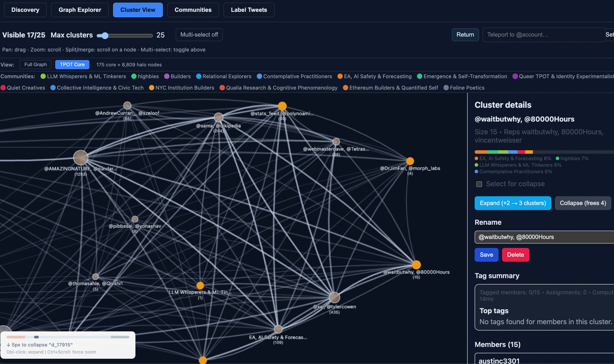Switch to the Graph Explorer tab
This screenshot has height=364, width=614.
(80, 10)
